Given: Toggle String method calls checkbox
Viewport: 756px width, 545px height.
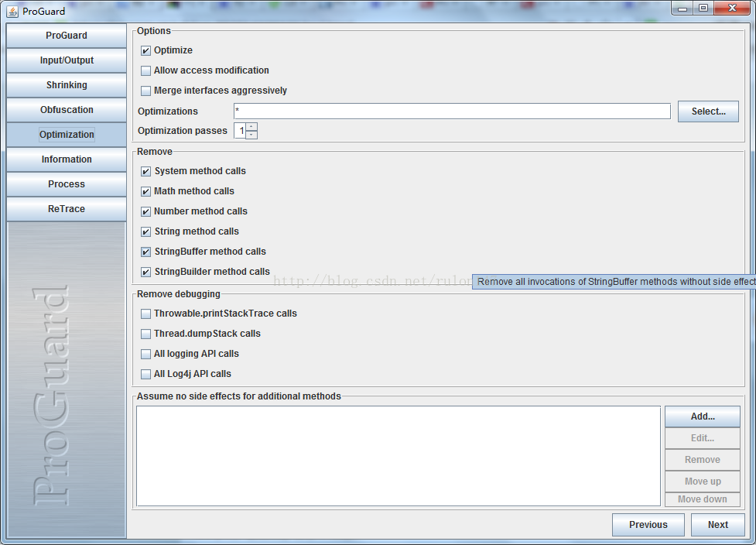Looking at the screenshot, I should point(145,231).
